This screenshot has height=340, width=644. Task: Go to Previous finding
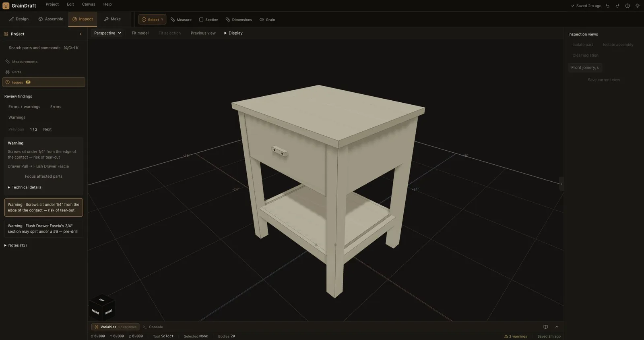16,129
